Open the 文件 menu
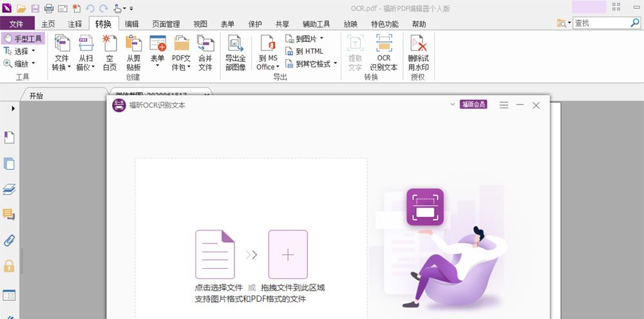Viewport: 644px width, 319px height. (x=17, y=24)
